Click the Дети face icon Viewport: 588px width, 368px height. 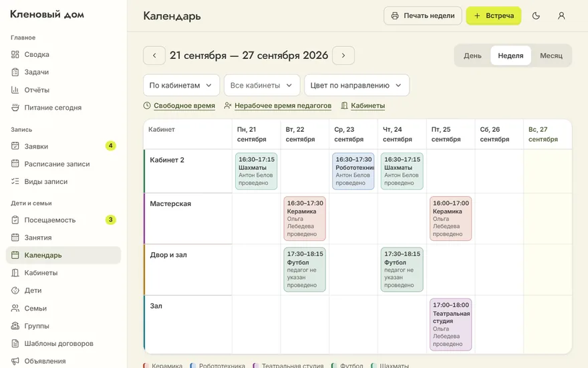coord(15,290)
